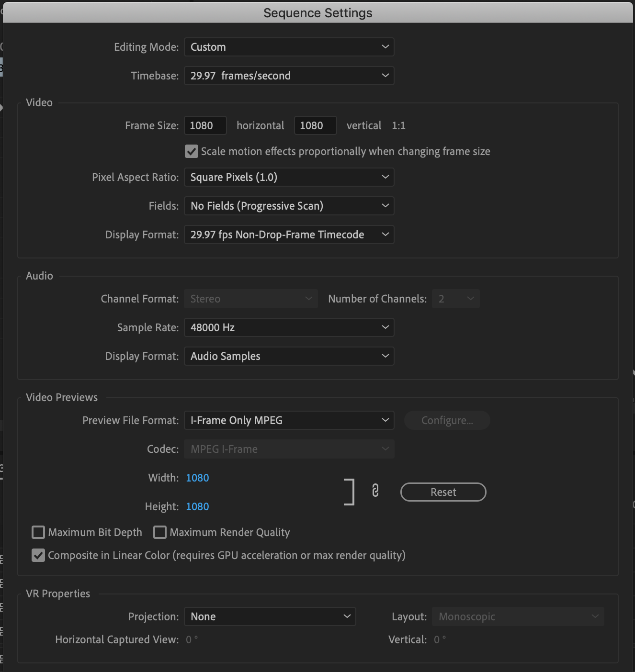635x672 pixels.
Task: Enable Maximum Render Quality
Action: pyautogui.click(x=160, y=532)
